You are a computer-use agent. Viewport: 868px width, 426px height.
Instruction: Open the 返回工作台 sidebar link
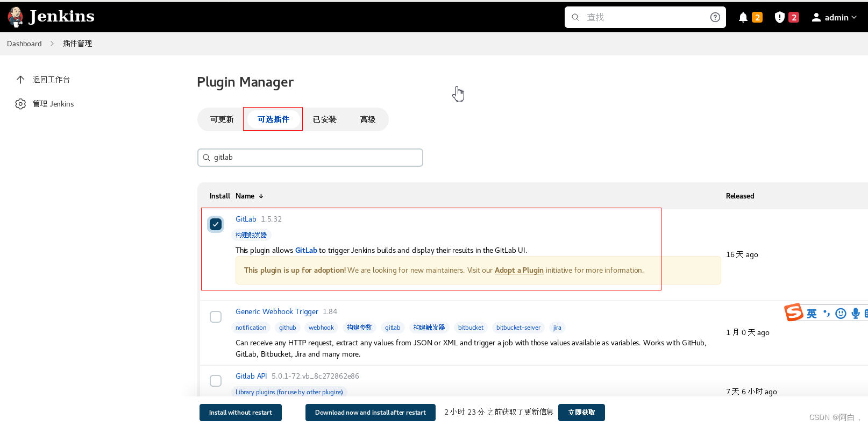pos(51,80)
